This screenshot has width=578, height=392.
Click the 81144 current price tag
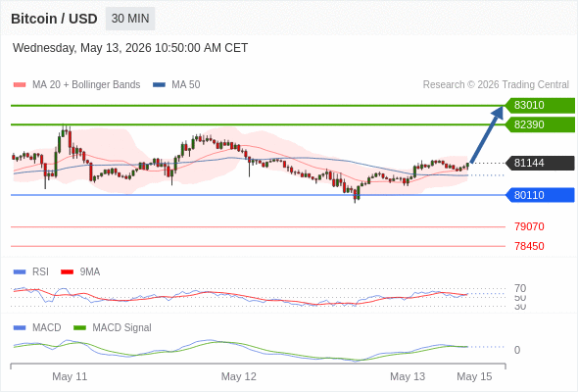tap(540, 163)
